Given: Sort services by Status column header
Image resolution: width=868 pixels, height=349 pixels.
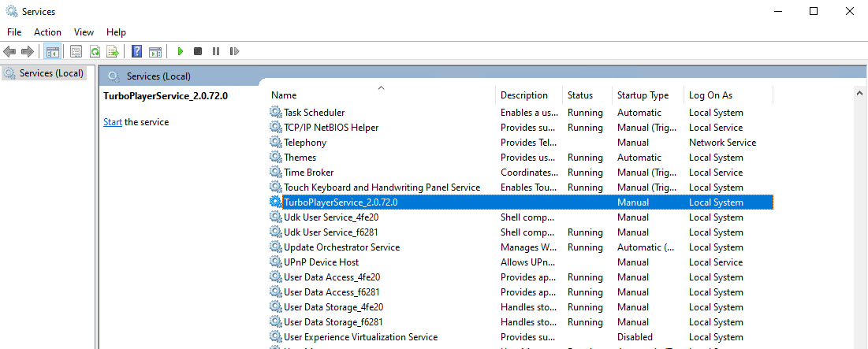Looking at the screenshot, I should [579, 95].
